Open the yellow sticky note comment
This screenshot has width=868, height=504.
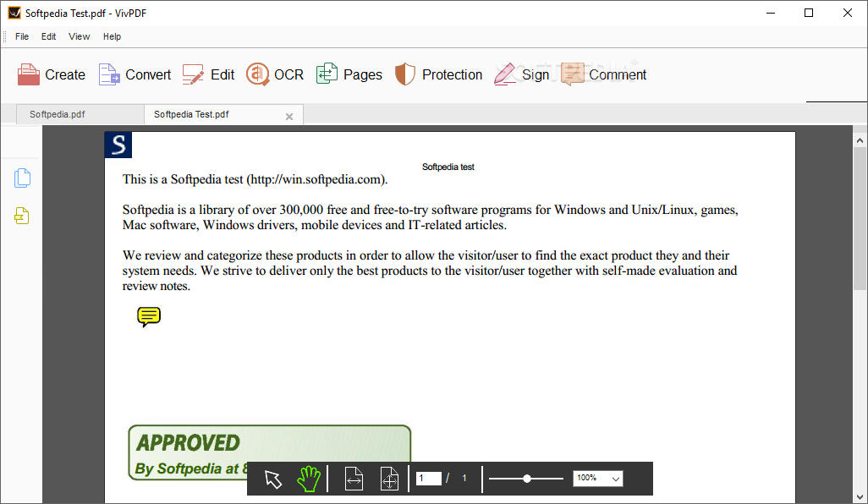[148, 317]
